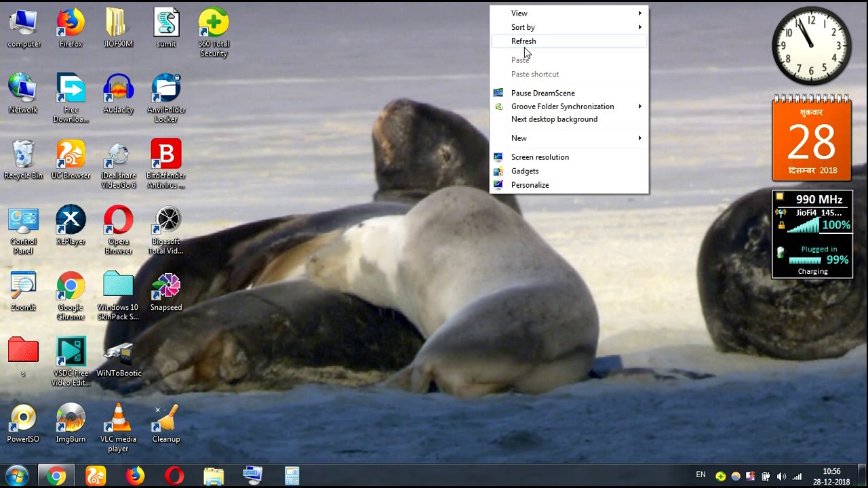Click the volume icon in the system tray
This screenshot has height=488, width=868.
(x=781, y=475)
